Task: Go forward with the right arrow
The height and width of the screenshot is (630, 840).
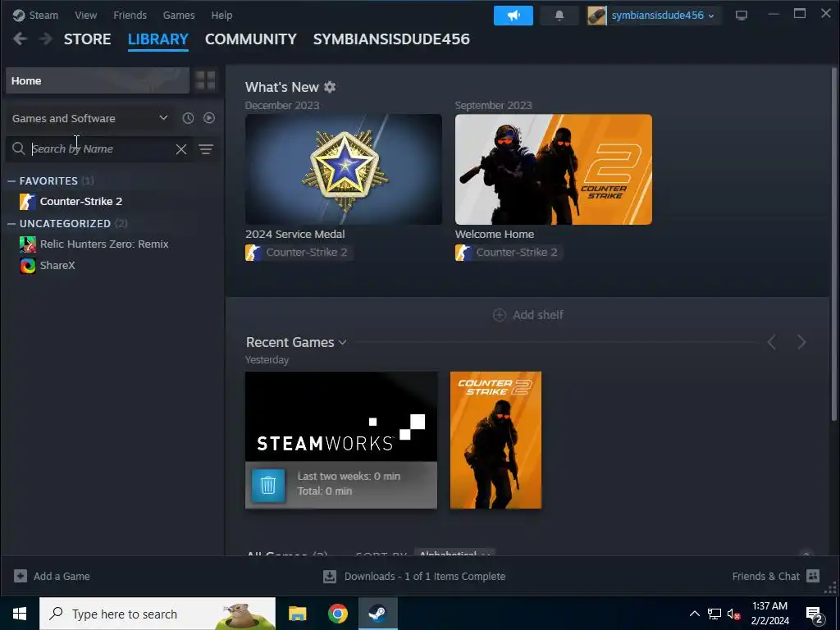Action: point(46,39)
